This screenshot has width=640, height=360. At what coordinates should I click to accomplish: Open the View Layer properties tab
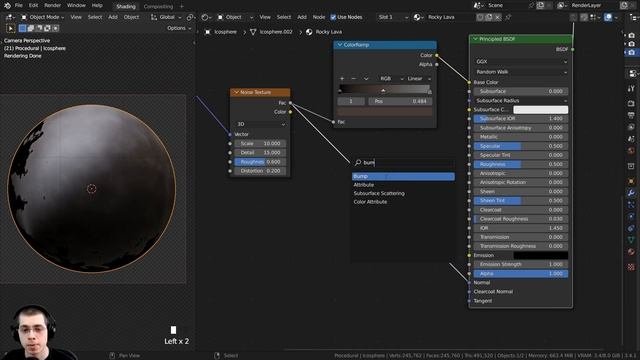tap(631, 127)
